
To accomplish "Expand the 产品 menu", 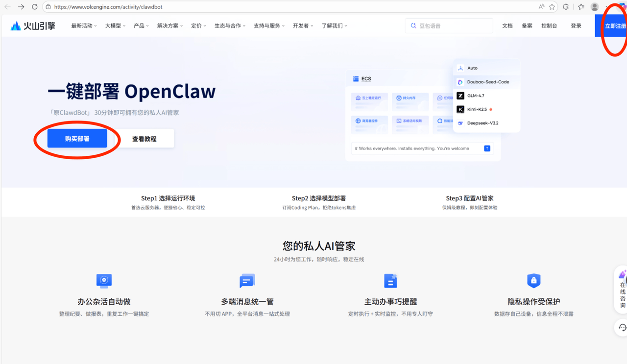I will click(141, 26).
